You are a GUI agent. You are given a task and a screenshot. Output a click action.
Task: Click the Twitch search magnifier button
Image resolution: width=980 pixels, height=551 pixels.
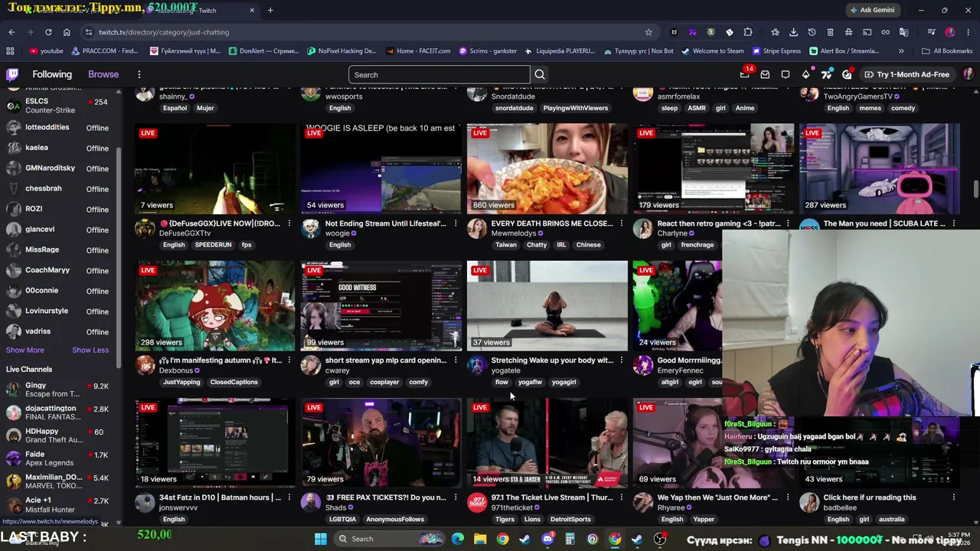coord(540,75)
